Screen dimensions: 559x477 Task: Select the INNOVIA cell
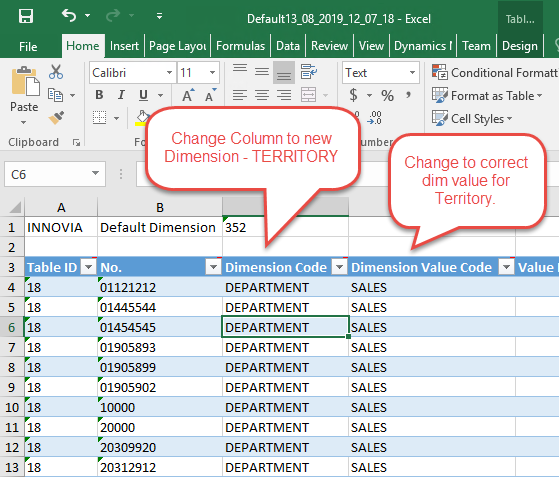[61, 227]
